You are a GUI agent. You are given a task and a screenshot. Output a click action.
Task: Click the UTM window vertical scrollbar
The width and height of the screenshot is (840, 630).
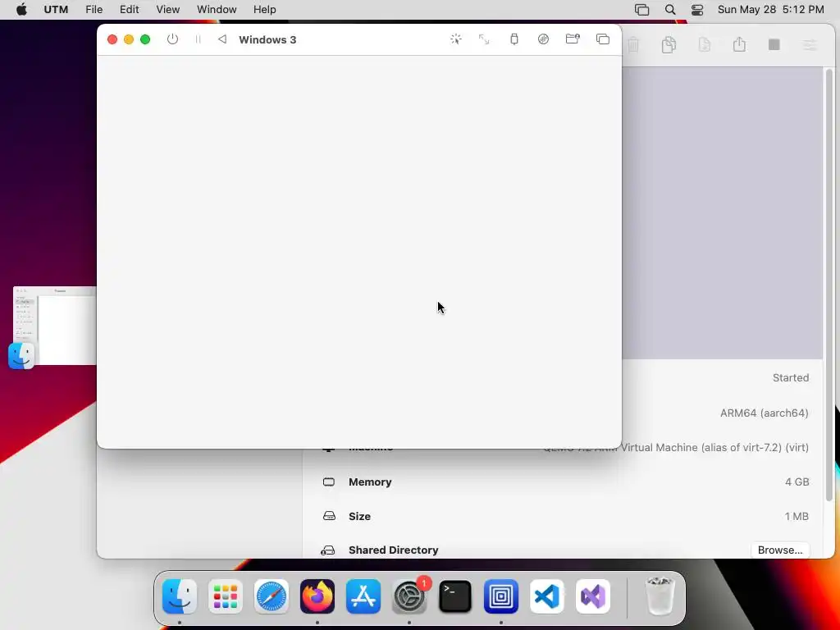(x=829, y=284)
